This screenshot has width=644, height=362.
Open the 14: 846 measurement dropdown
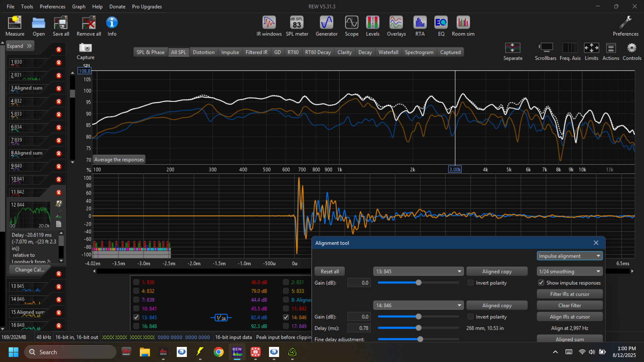[x=418, y=305]
